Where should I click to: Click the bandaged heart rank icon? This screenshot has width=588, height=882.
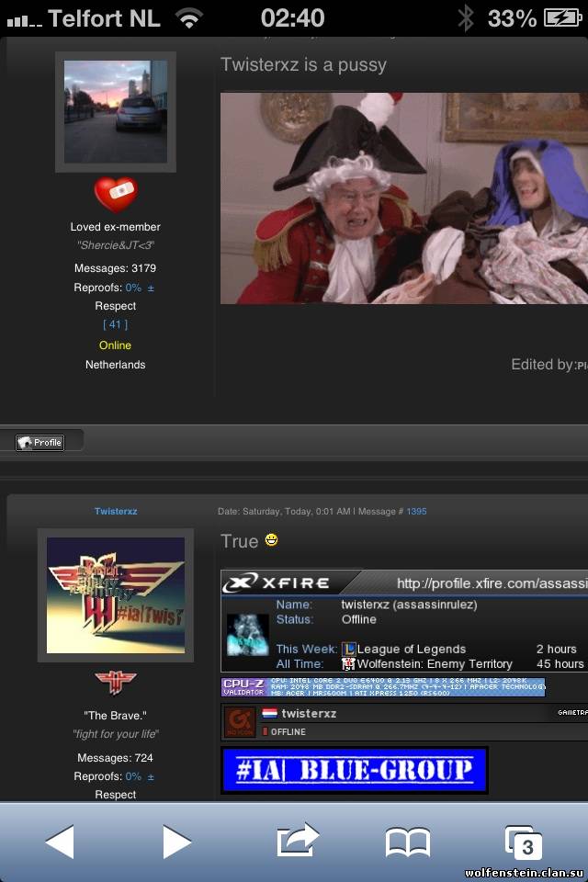click(x=116, y=195)
